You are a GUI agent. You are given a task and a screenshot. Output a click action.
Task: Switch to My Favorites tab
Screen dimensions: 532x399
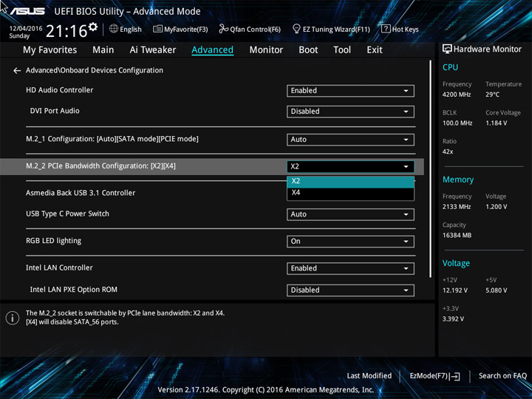(50, 50)
